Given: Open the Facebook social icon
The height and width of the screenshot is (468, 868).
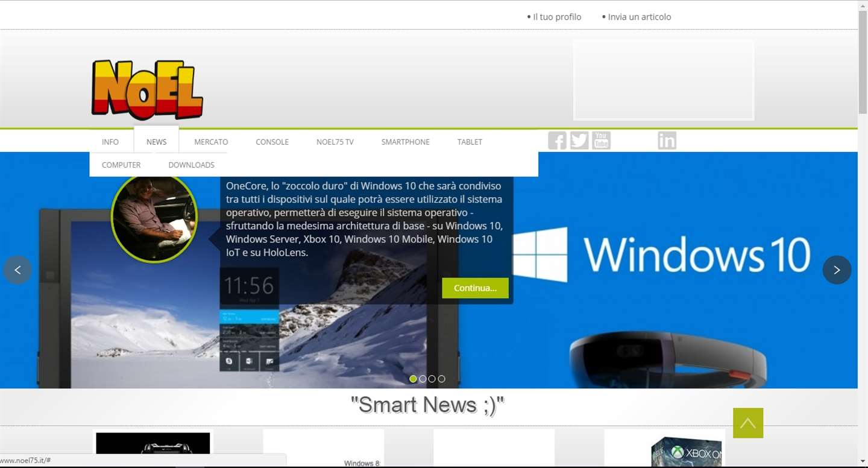Looking at the screenshot, I should tap(557, 141).
